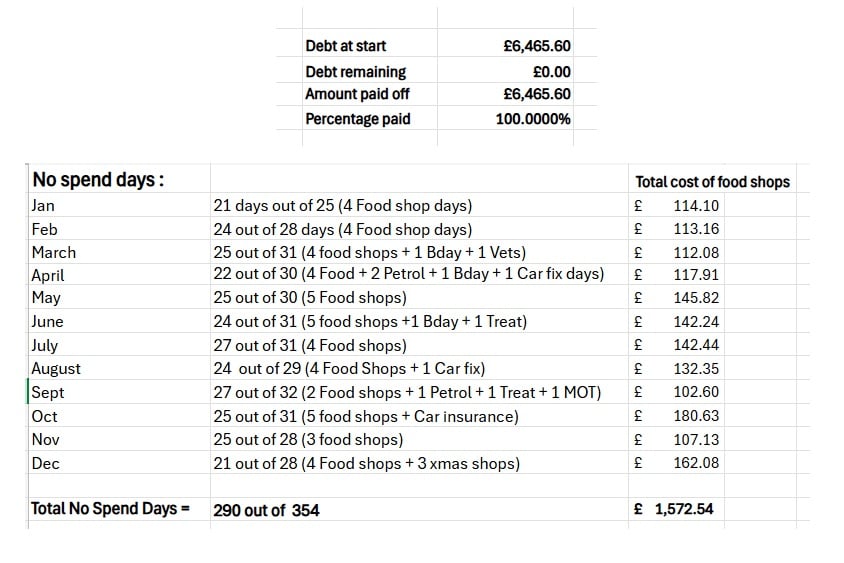Click the 'August' month cell
844x563 pixels.
(x=56, y=368)
